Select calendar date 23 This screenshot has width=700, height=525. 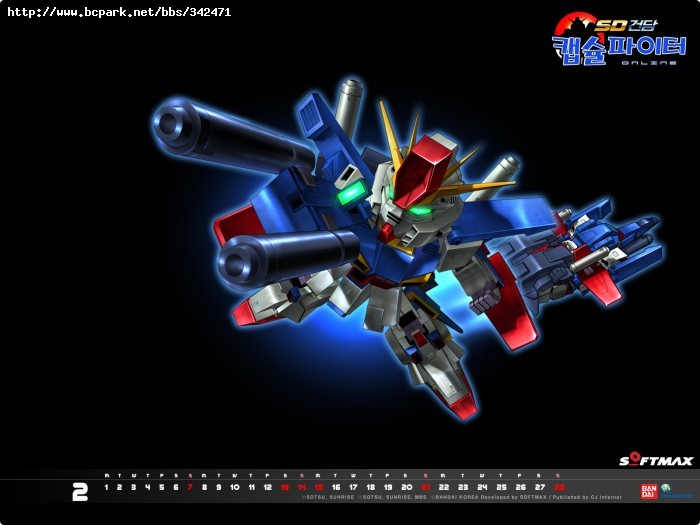point(463,487)
